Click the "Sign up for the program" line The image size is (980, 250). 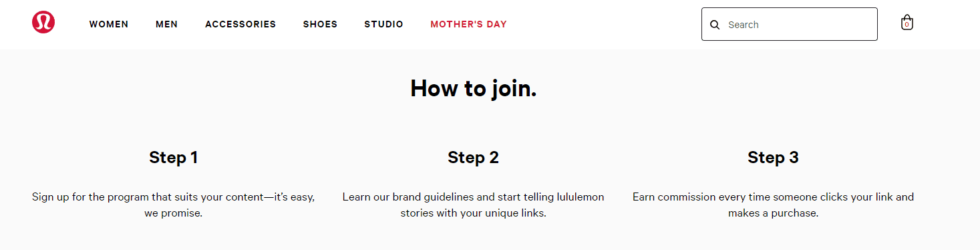(x=173, y=197)
